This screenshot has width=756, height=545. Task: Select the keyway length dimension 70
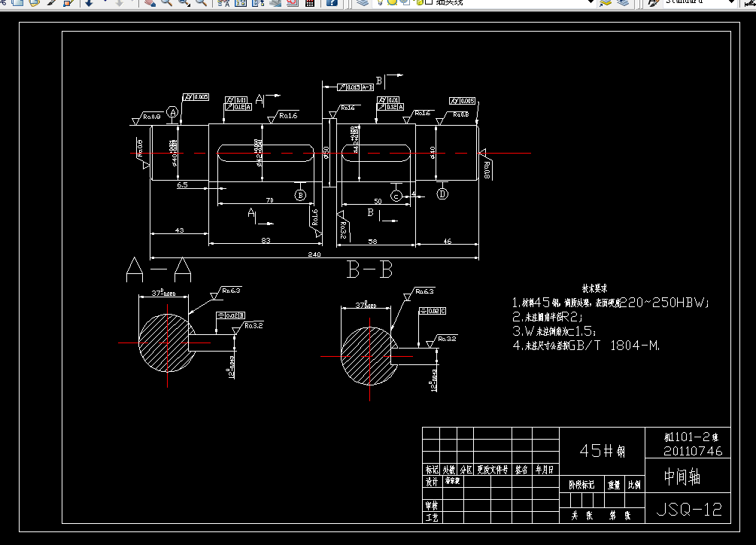click(269, 200)
